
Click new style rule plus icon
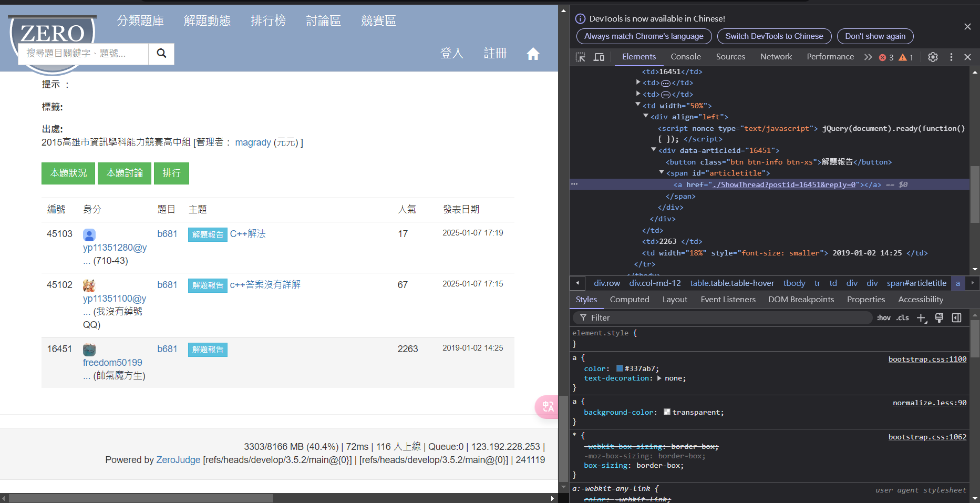click(x=921, y=318)
